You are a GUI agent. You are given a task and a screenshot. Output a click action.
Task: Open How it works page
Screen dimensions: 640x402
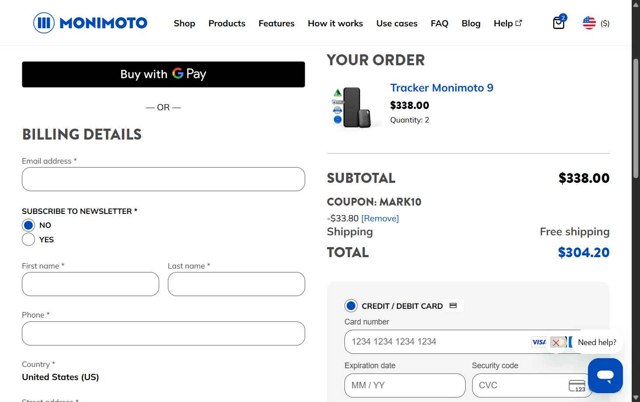(x=335, y=23)
